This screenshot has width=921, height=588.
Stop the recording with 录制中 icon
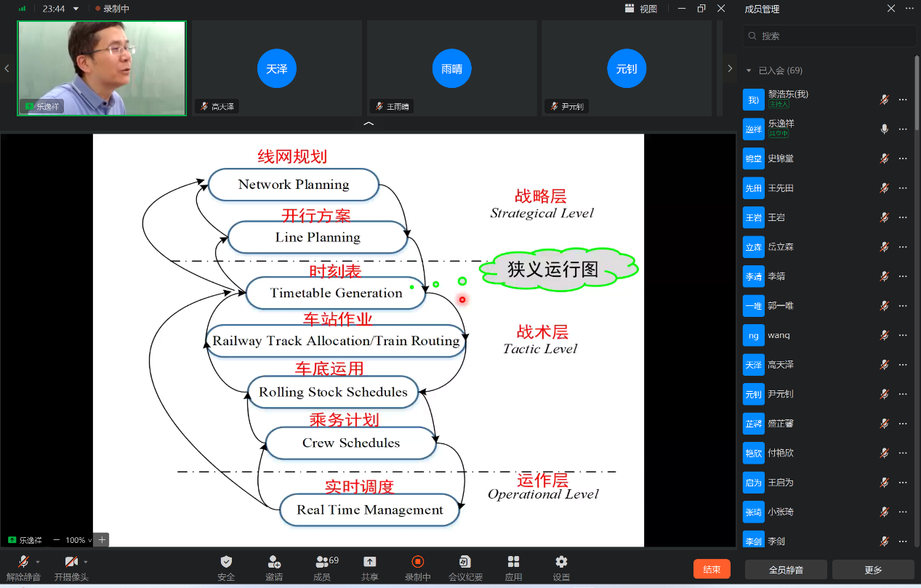[417, 568]
